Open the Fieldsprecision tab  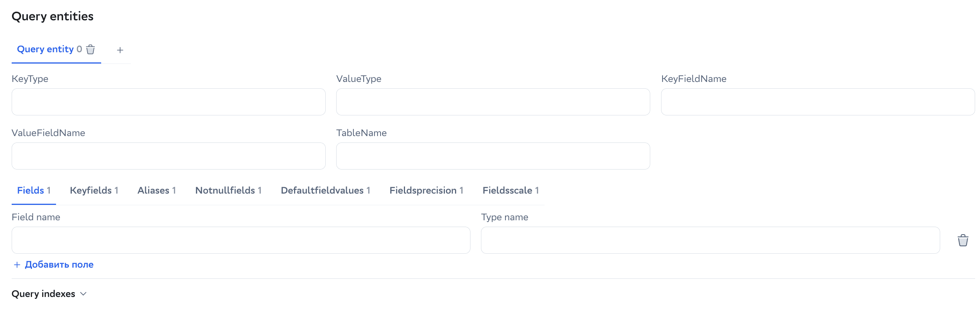426,190
